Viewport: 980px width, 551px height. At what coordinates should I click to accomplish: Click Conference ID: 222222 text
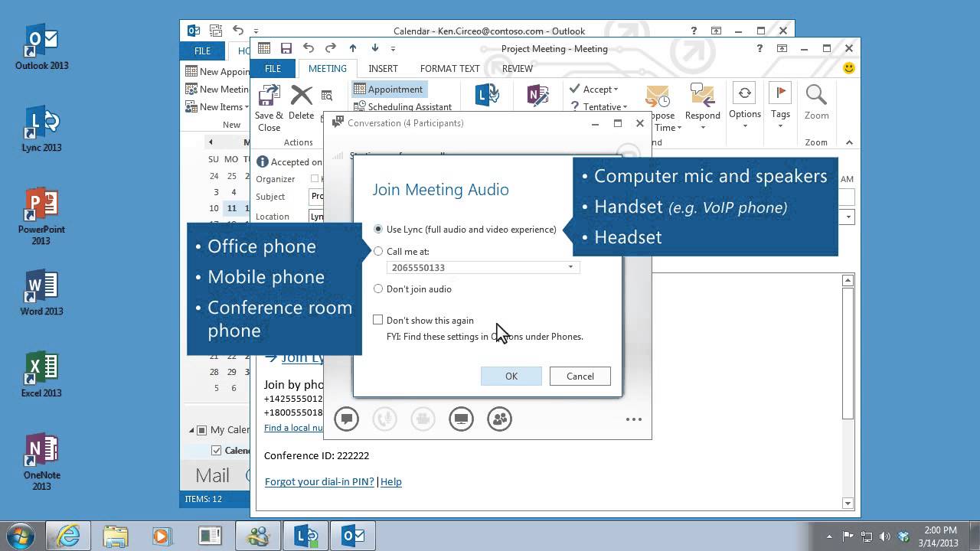click(316, 455)
